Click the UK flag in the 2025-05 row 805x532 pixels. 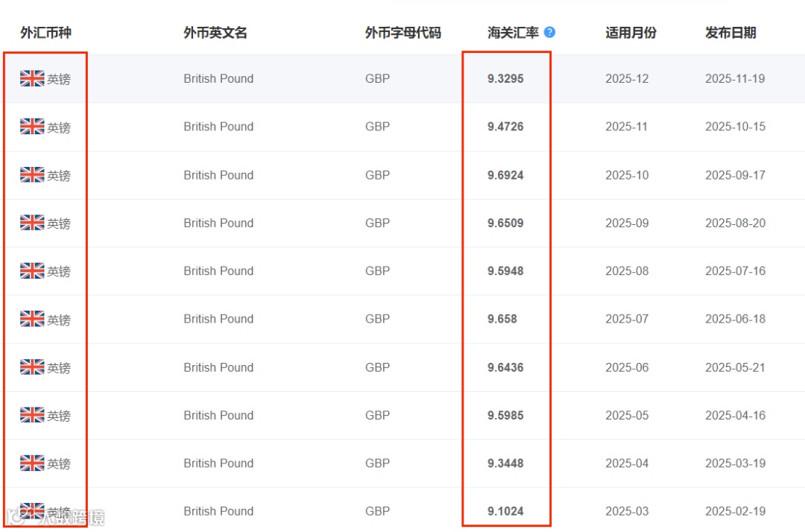pyautogui.click(x=32, y=415)
